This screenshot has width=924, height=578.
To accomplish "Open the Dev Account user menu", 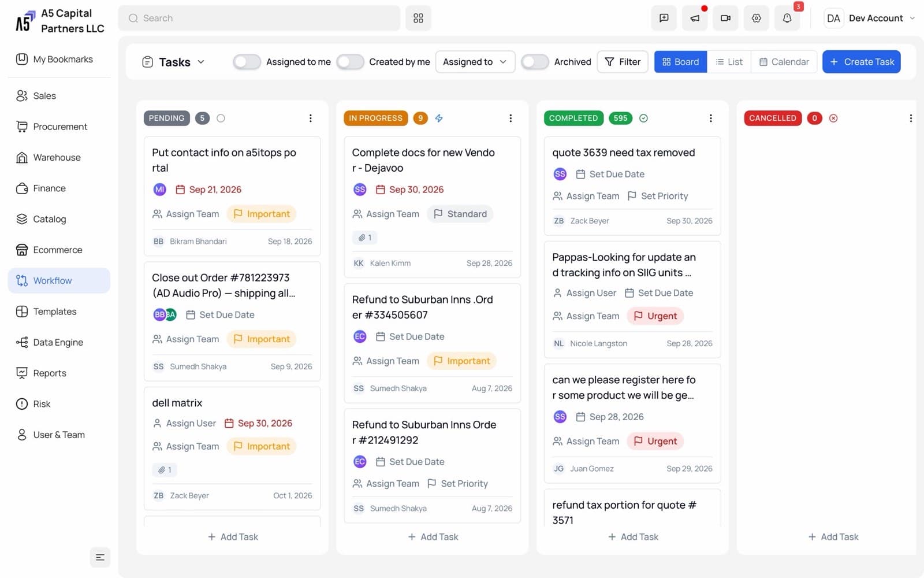I will point(870,18).
